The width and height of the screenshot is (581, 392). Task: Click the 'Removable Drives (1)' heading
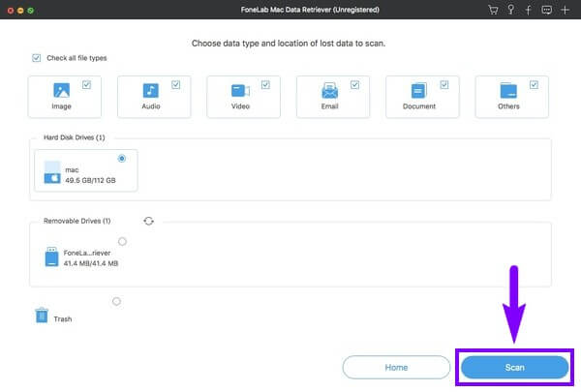77,221
